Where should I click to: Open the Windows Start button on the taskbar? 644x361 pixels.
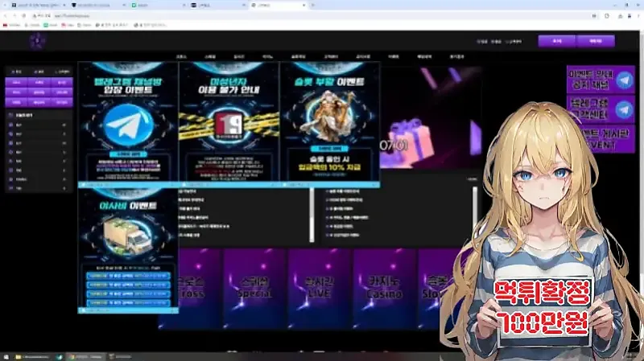[x=6, y=355]
